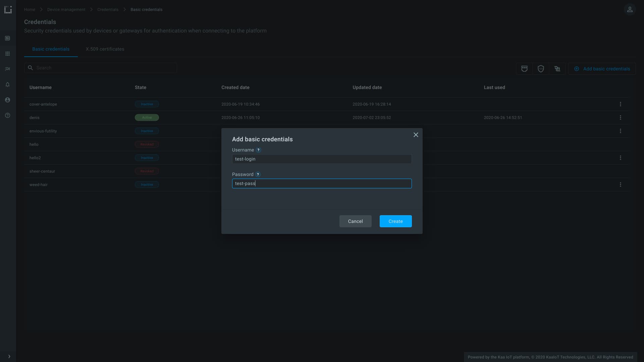Expand the sidebar with the bottom chevron
This screenshot has height=362, width=644.
tap(9, 356)
